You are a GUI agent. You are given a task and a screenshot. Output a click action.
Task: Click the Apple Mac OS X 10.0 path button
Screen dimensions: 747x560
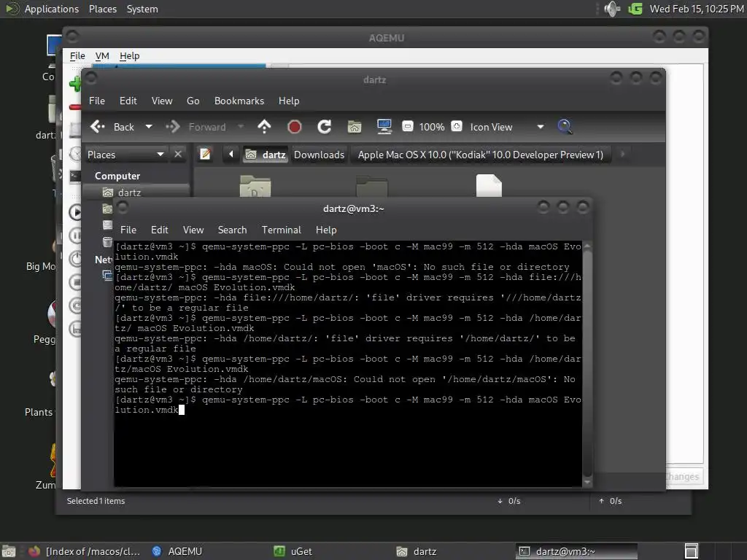[481, 155]
